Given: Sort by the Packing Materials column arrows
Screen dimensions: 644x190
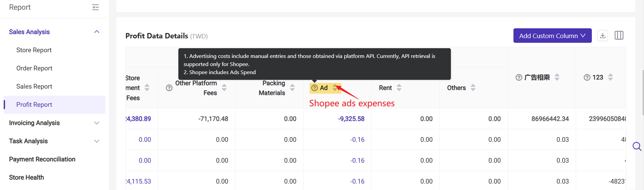Looking at the screenshot, I should point(292,88).
